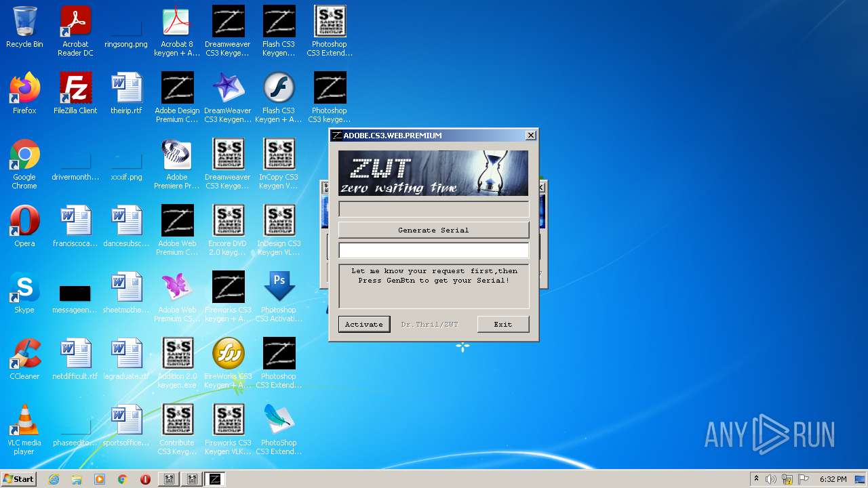The width and height of the screenshot is (868, 488).
Task: Select the Contribute CS3 Keygen icon
Action: pos(177,430)
